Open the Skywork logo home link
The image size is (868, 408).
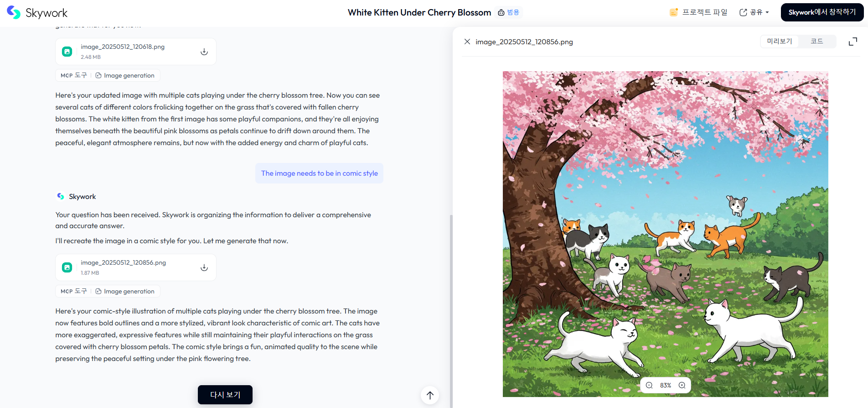click(x=37, y=13)
